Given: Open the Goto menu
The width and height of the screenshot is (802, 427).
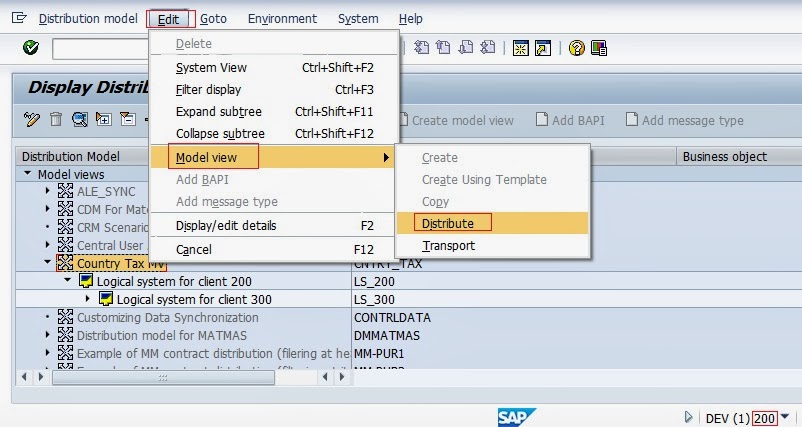Looking at the screenshot, I should coord(213,19).
